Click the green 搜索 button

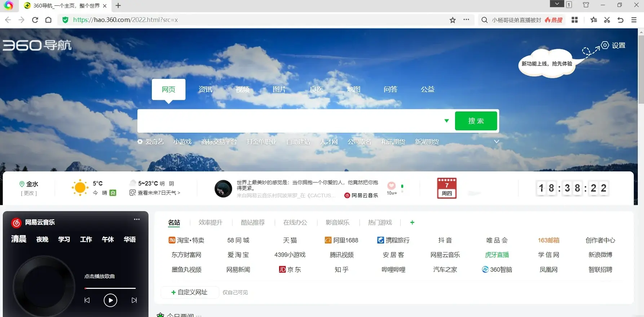coord(476,121)
